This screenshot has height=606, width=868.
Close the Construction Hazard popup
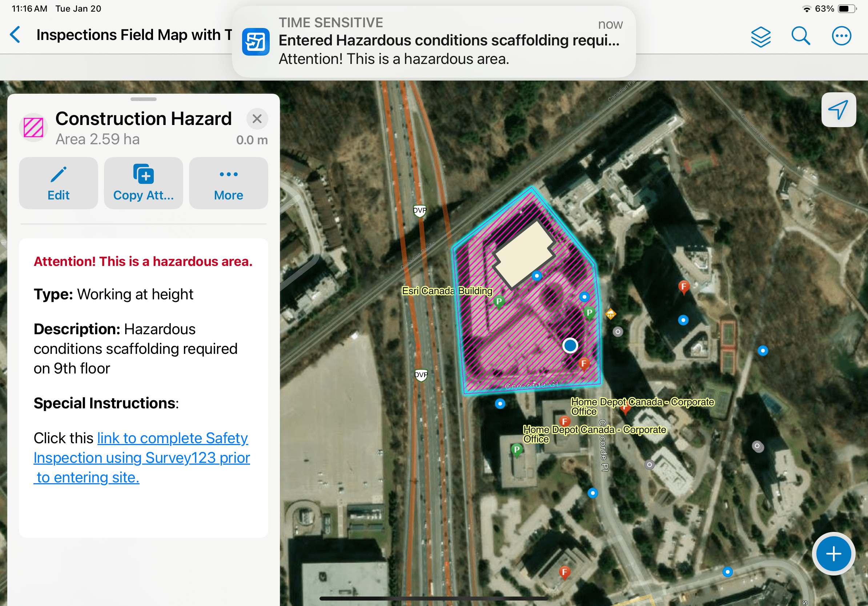tap(257, 119)
